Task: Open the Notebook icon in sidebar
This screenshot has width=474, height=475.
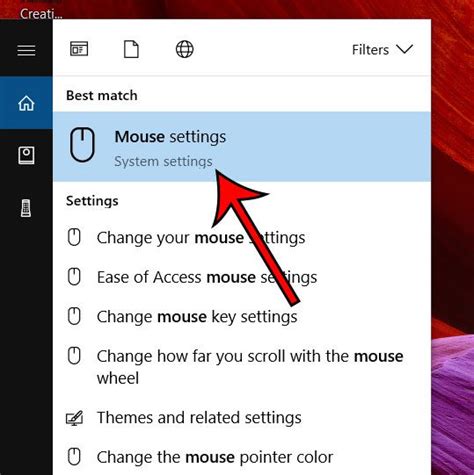Action: pos(26,155)
